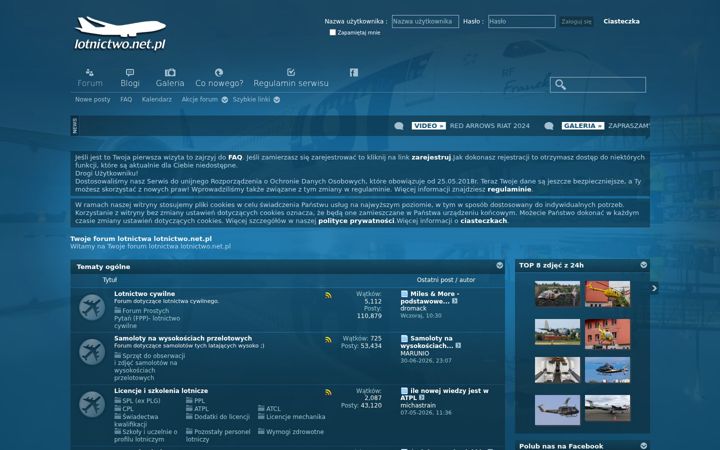Open the MARUNIO user profile
This screenshot has width=720, height=450.
[415, 354]
